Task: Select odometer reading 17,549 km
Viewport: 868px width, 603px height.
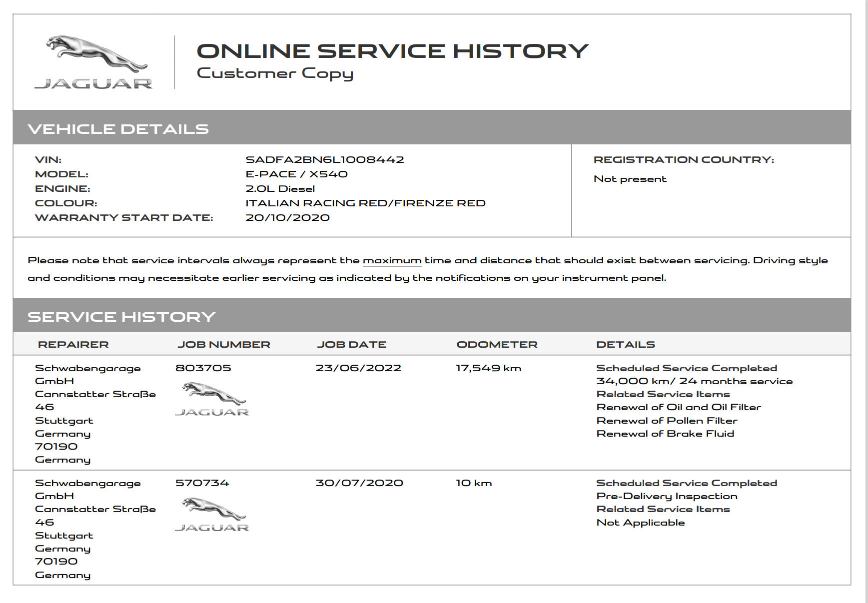Action: click(x=489, y=368)
